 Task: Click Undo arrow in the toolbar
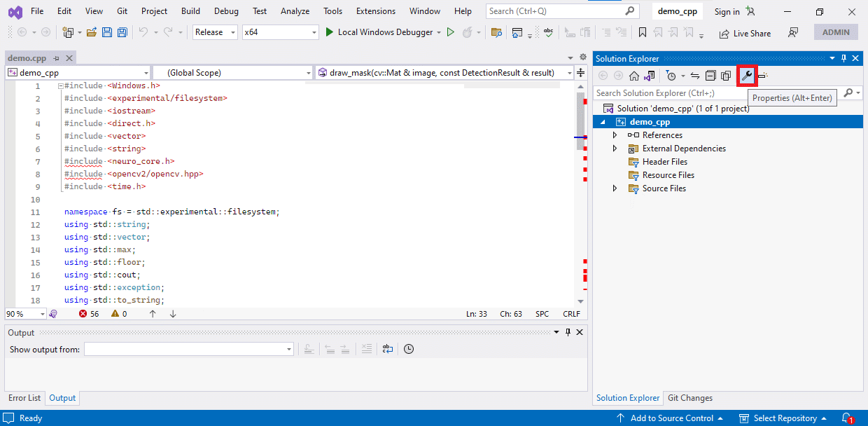(143, 32)
